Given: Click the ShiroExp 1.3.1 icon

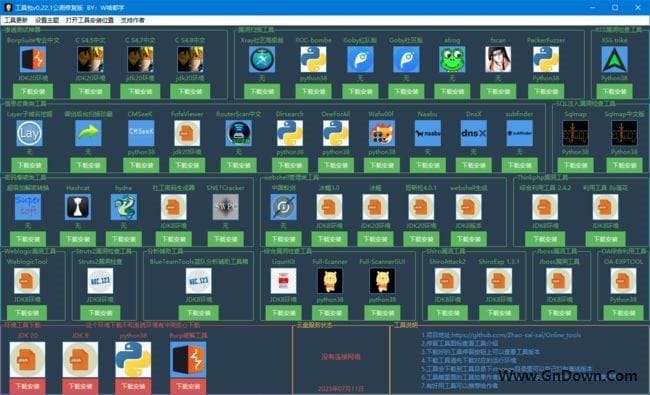Looking at the screenshot, I should click(x=499, y=281).
